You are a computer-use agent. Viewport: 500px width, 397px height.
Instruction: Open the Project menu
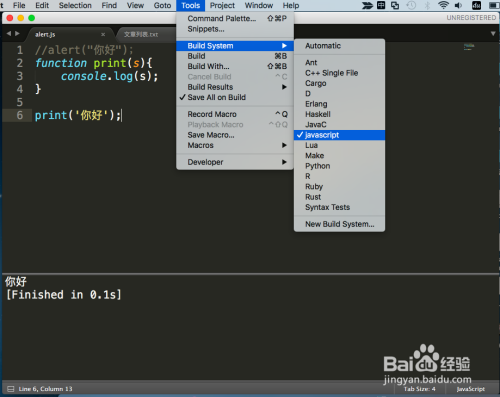point(222,5)
